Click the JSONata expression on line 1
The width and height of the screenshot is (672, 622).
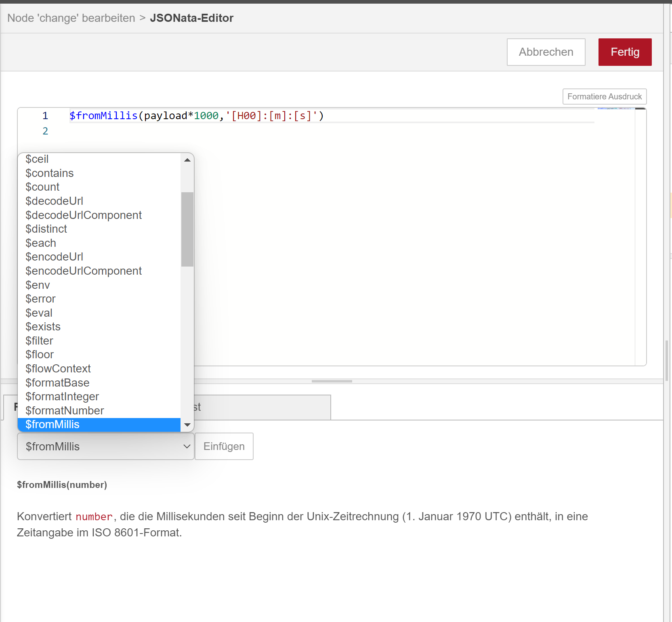tap(197, 116)
